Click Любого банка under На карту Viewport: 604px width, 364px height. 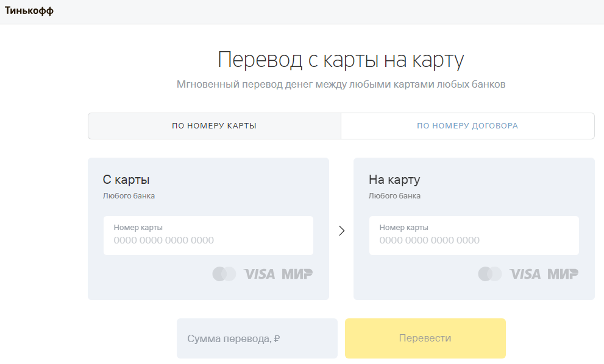[394, 196]
